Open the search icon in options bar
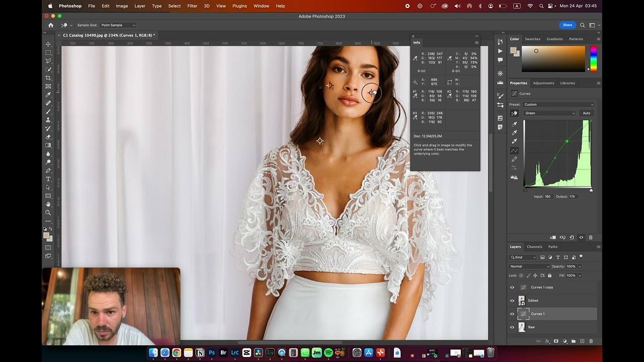The width and height of the screenshot is (644, 362). 582,25
